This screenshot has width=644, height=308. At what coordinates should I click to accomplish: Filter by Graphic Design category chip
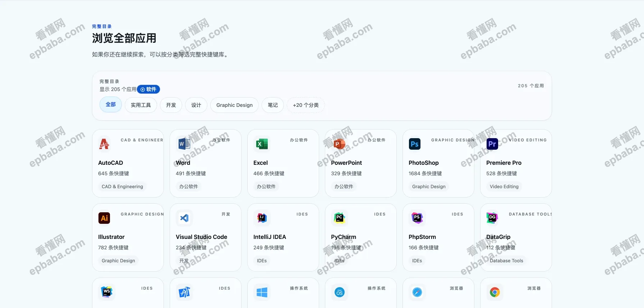point(234,105)
